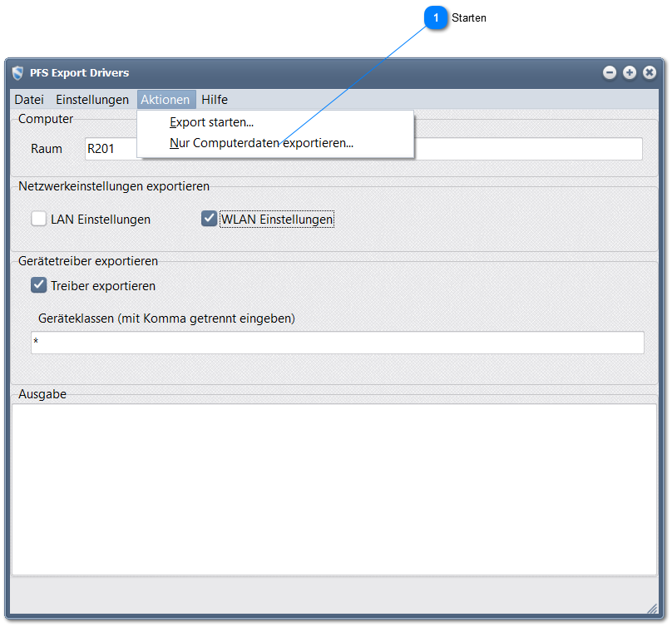Click the blue numbered callout badge 1
Image resolution: width=672 pixels, height=627 pixels.
point(436,18)
